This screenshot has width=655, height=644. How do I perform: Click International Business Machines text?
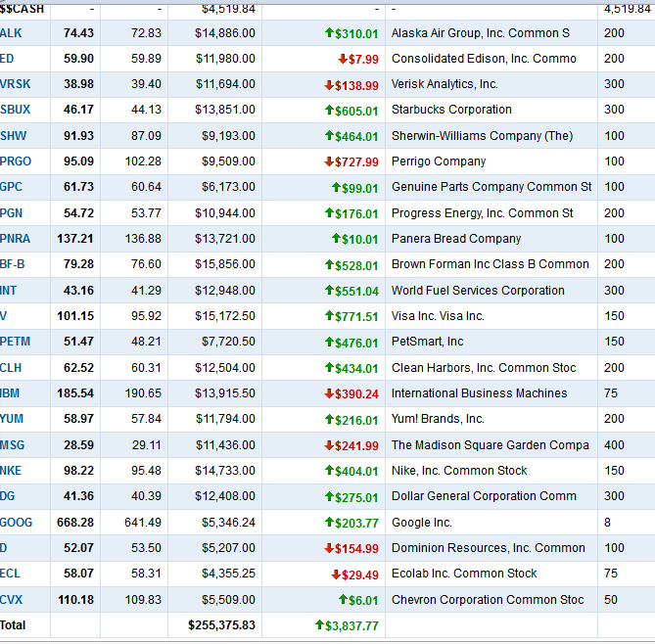click(479, 393)
